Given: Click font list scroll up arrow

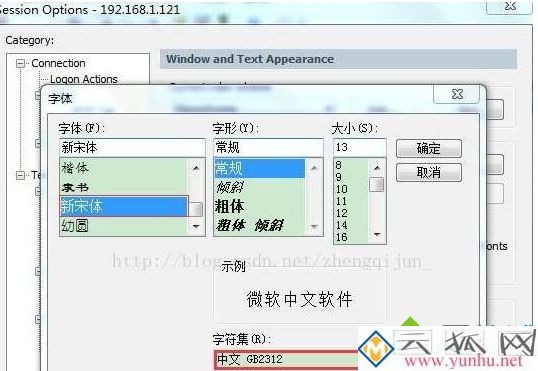Looking at the screenshot, I should point(196,168).
